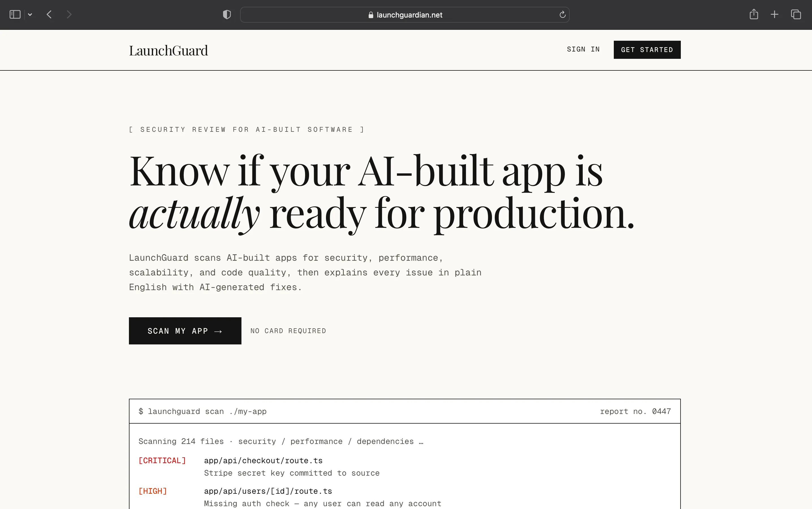Open the sidebar options dropdown chevron
The height and width of the screenshot is (509, 812).
click(30, 14)
